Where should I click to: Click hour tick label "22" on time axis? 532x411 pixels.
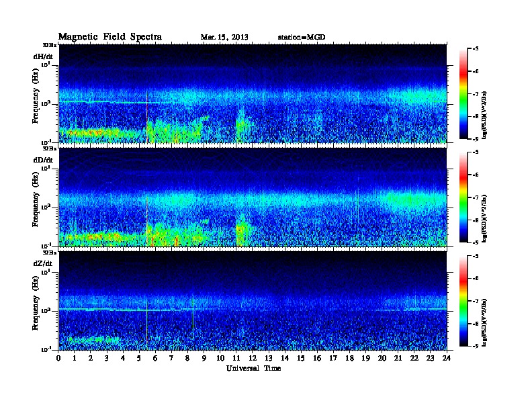[414, 358]
